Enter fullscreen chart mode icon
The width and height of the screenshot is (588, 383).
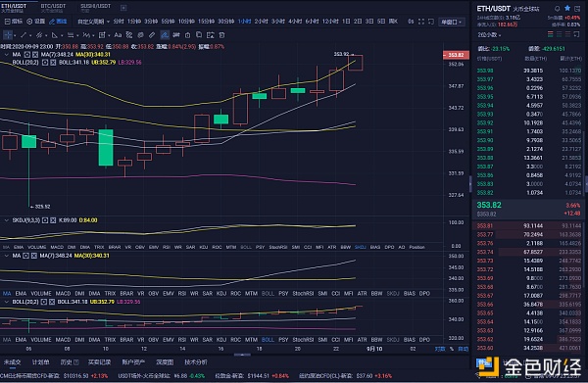(421, 22)
